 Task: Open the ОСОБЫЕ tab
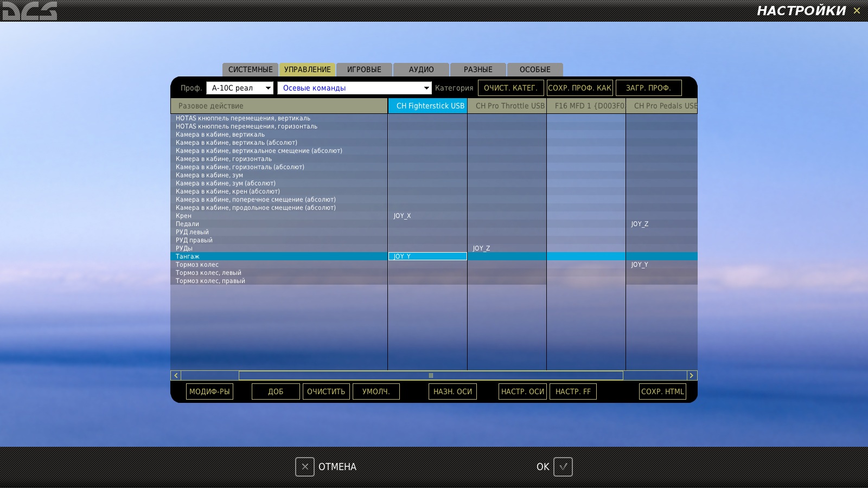pos(535,69)
